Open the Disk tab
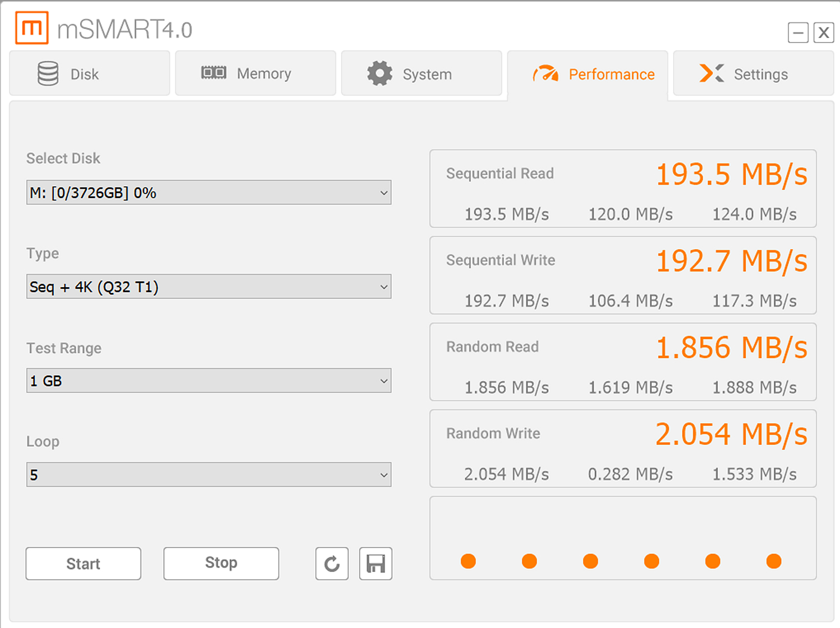The height and width of the screenshot is (628, 840). (90, 73)
